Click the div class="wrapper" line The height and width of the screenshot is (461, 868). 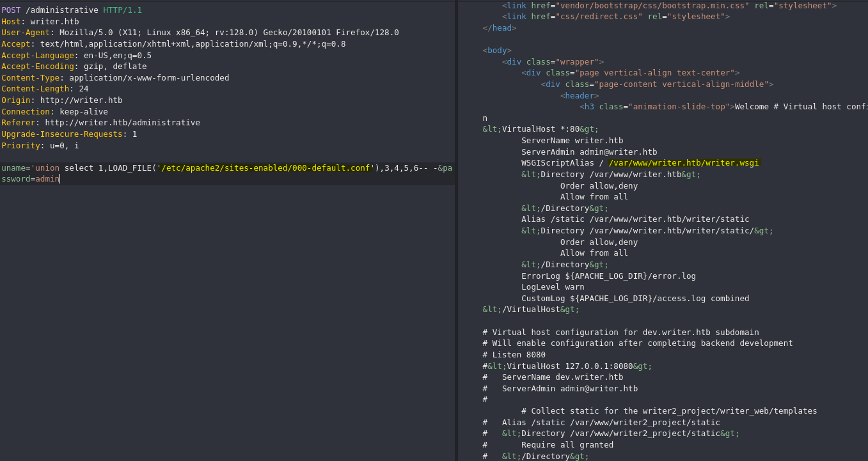[x=553, y=62]
